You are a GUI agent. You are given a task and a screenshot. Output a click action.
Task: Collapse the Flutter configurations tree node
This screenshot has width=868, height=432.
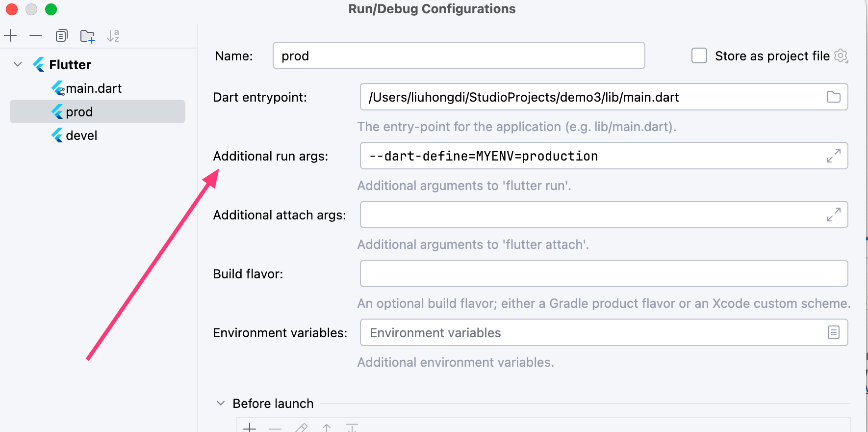coord(18,65)
